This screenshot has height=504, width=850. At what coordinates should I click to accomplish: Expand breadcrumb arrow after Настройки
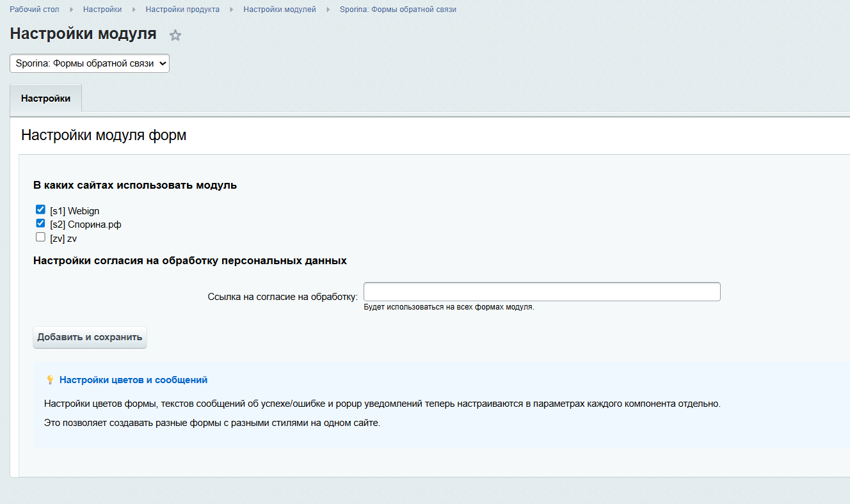coord(134,10)
